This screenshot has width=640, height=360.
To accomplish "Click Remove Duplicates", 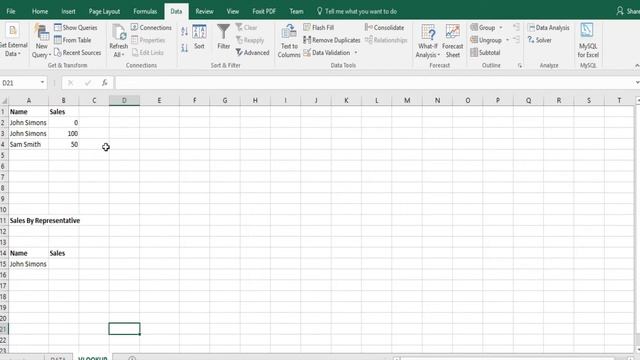I will pos(332,40).
